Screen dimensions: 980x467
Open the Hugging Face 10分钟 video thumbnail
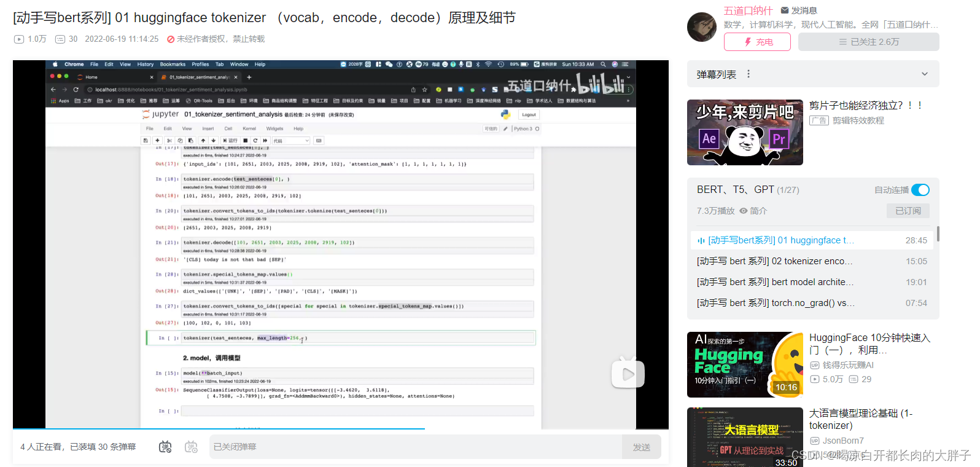[745, 364]
